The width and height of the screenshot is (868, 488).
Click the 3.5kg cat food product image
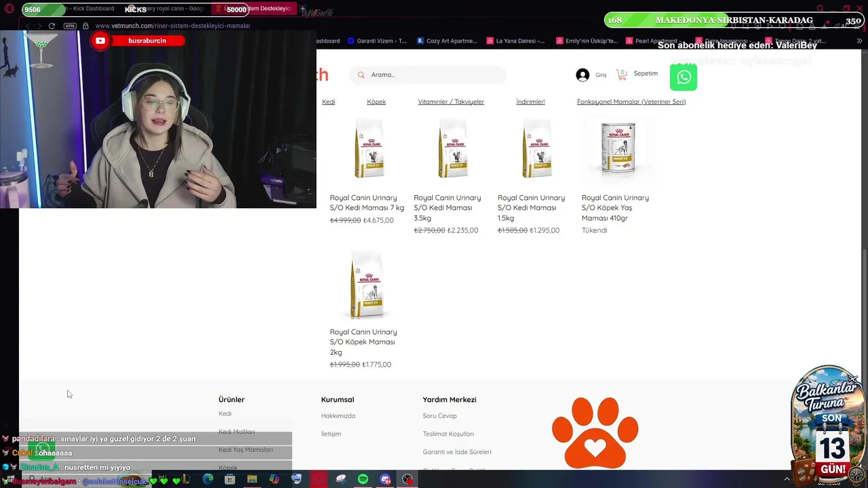coord(452,148)
